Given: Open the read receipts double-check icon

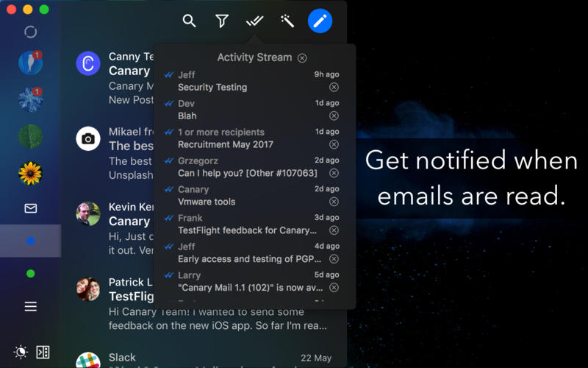Looking at the screenshot, I should tap(254, 21).
